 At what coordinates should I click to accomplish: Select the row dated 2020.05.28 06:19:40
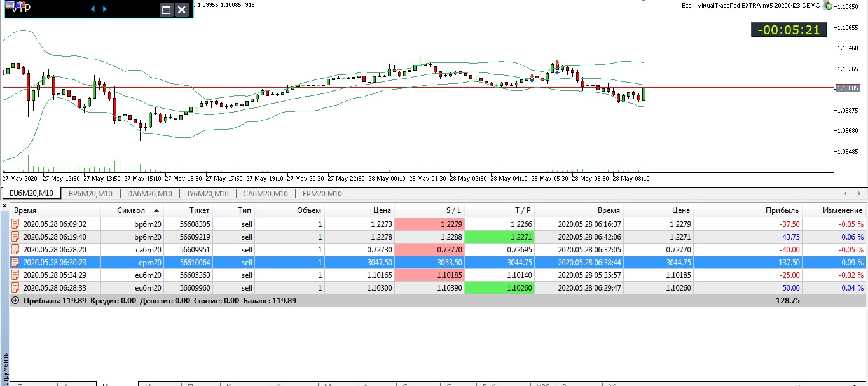(437, 237)
